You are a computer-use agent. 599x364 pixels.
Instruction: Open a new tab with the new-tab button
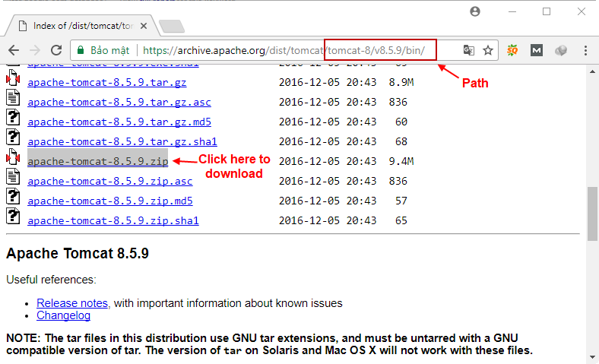pos(172,26)
